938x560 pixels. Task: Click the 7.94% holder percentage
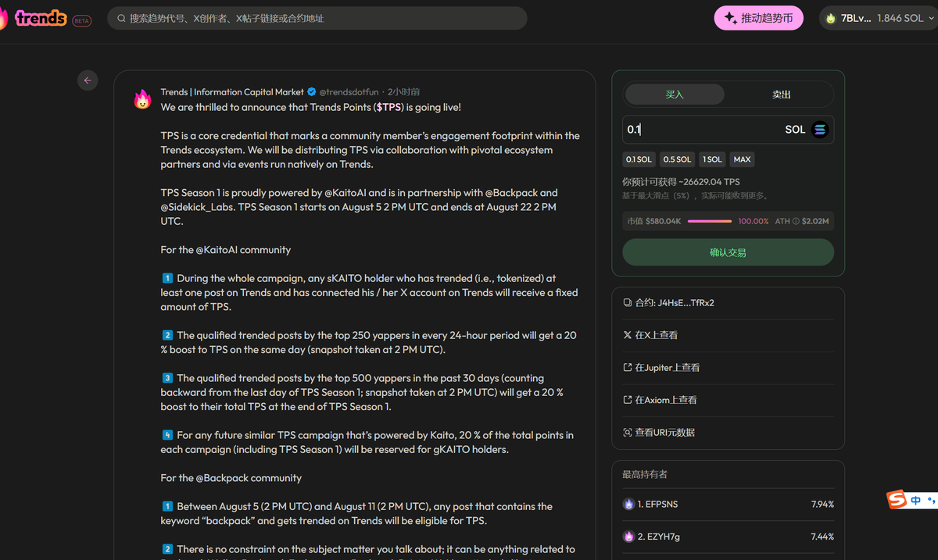tap(822, 505)
